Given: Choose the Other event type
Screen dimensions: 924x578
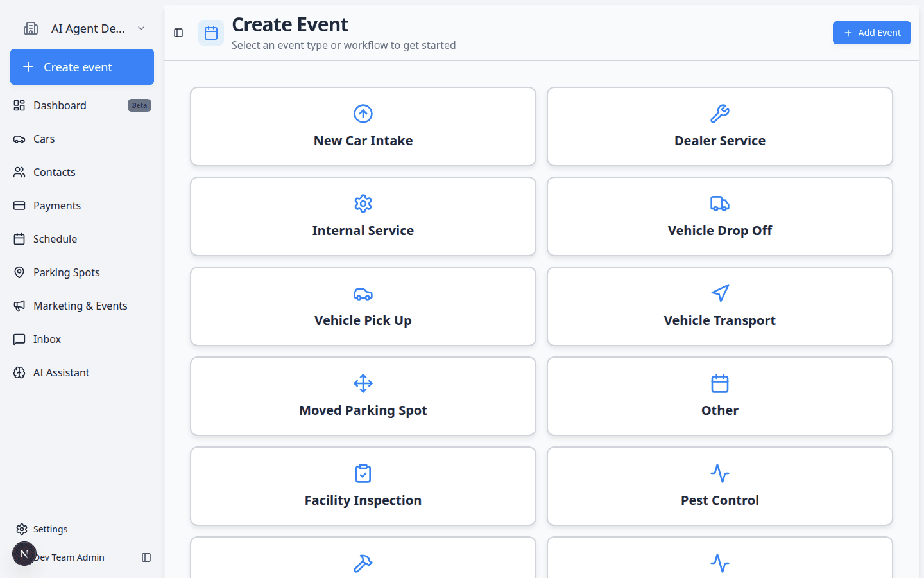Looking at the screenshot, I should point(720,396).
